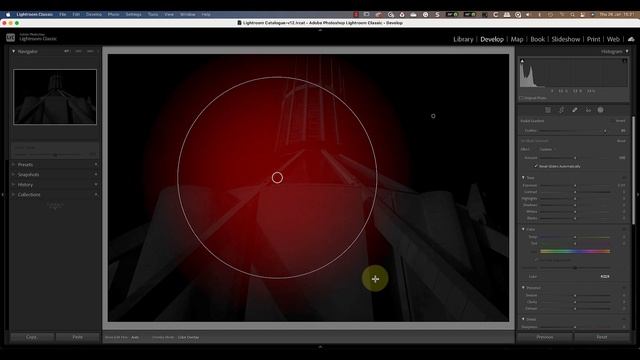Select the Masking tool icon
Screen dimensions: 640x360
tap(600, 110)
